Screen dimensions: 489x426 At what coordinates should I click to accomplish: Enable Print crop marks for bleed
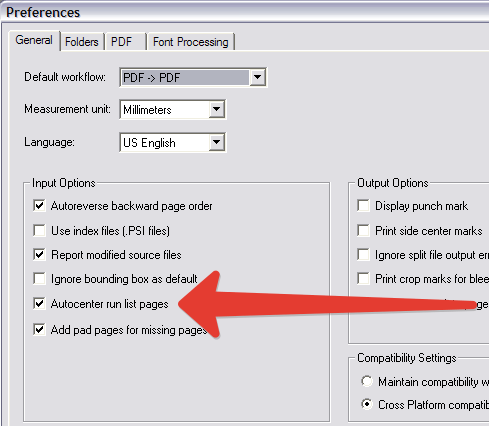tap(363, 278)
